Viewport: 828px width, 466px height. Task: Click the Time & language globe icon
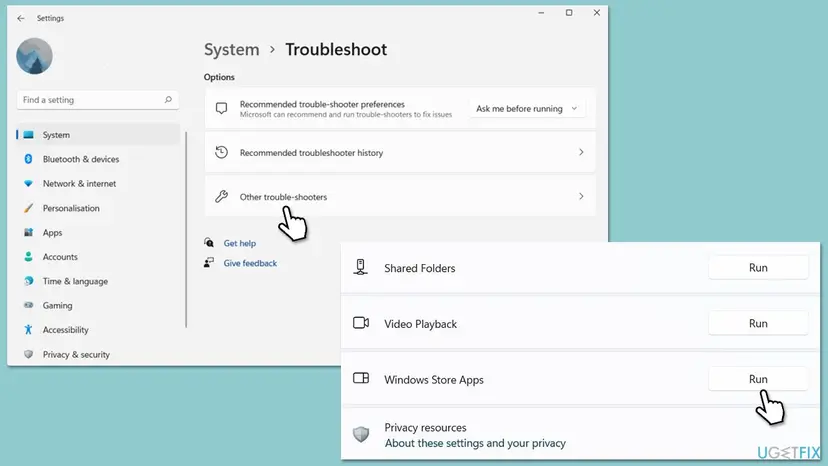click(x=29, y=281)
